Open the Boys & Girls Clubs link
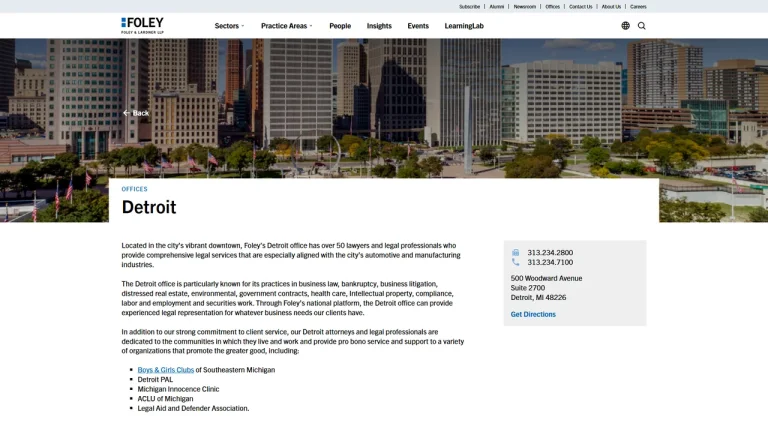 tap(166, 370)
